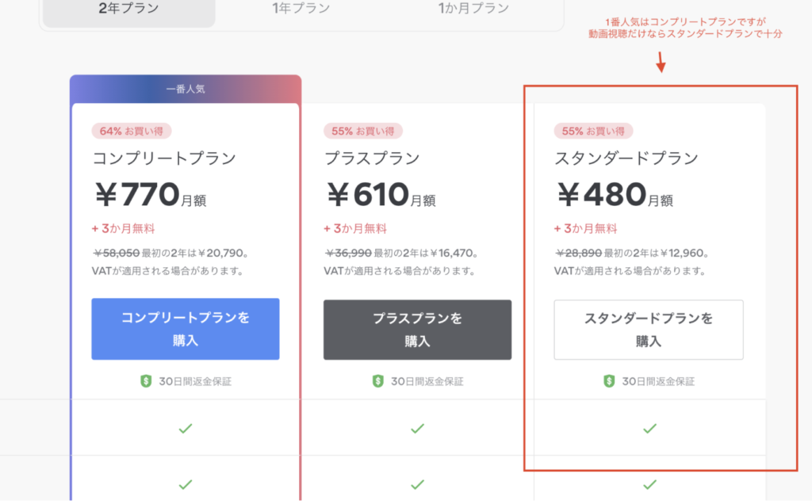
Task: Select the 2年プラン tab
Action: click(x=129, y=10)
